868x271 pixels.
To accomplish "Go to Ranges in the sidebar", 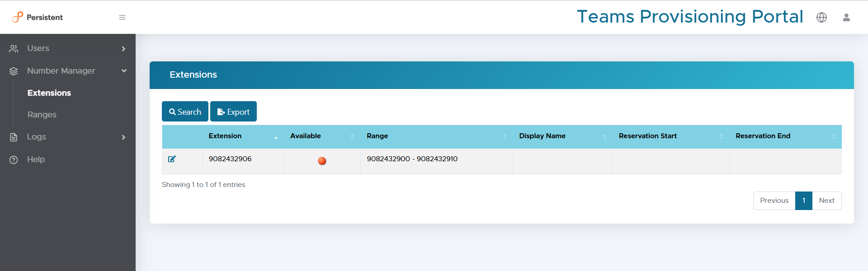I will click(42, 115).
